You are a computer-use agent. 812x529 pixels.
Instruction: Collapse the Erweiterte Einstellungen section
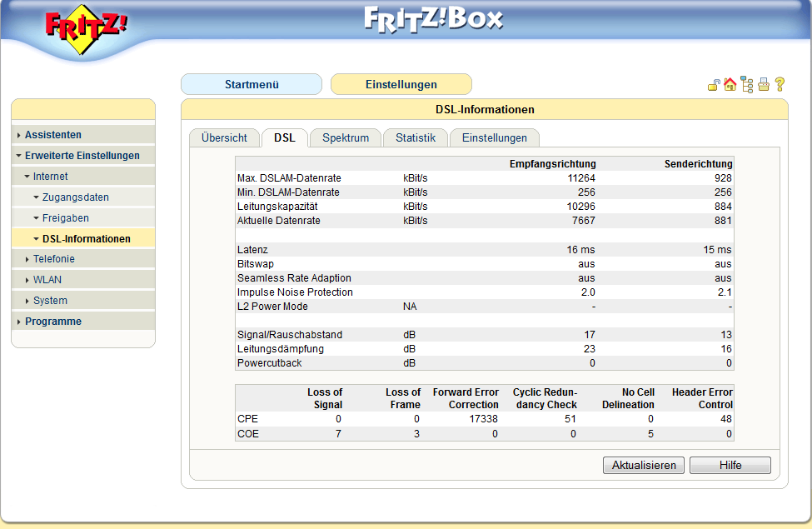click(82, 156)
